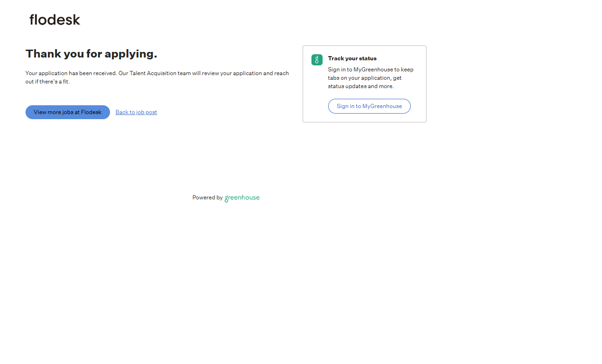This screenshot has height=364, width=602.
Task: Click the "status updates and more." line
Action: click(x=361, y=86)
